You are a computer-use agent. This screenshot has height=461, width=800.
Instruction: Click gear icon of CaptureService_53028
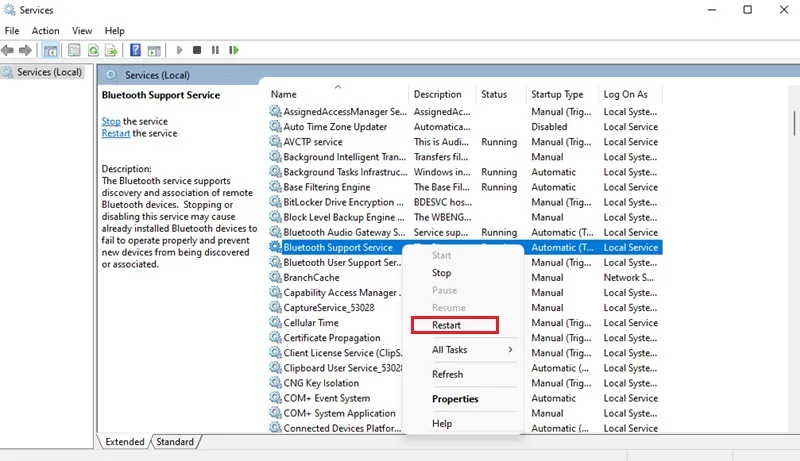[276, 308]
